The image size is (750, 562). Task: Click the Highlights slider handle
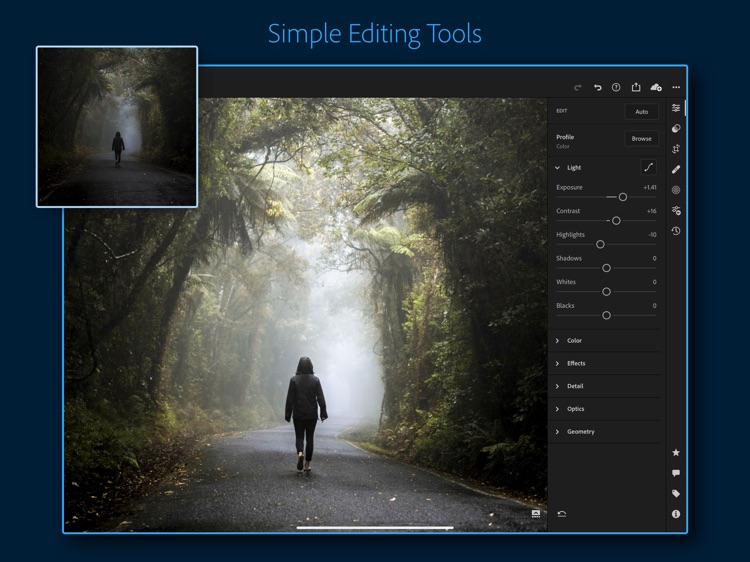[600, 244]
